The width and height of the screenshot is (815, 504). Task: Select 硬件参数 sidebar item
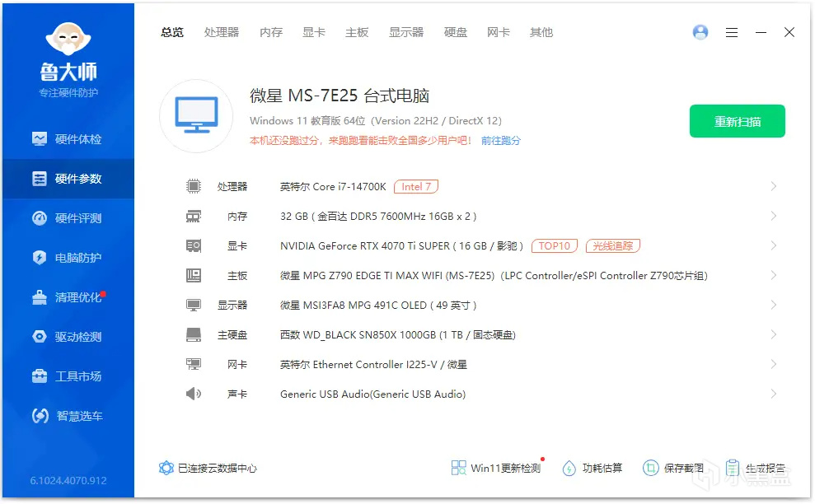point(68,179)
